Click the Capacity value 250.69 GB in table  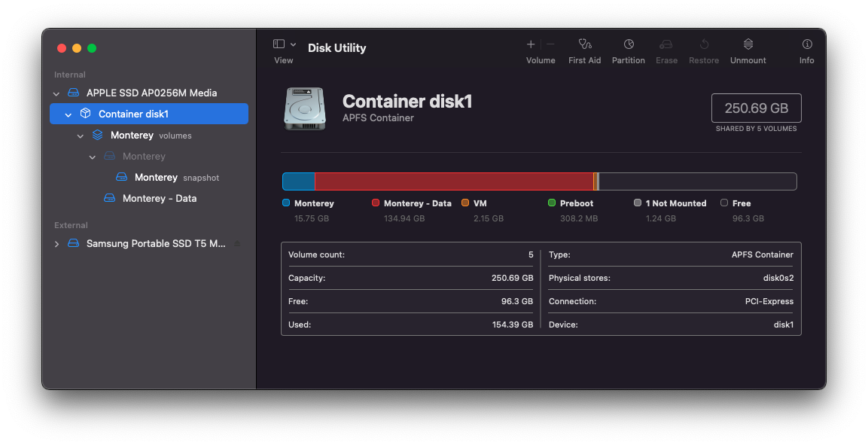tap(513, 278)
